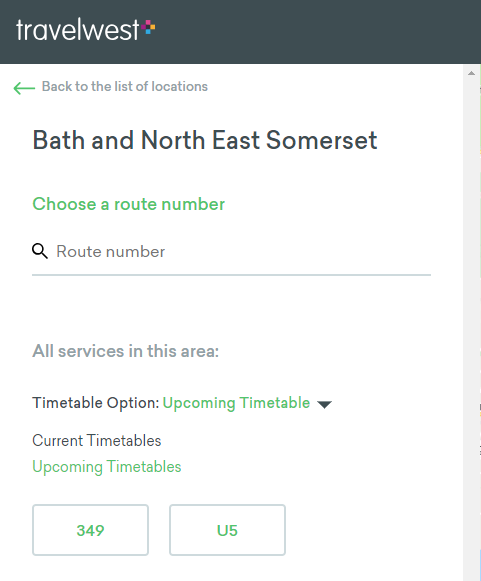The height and width of the screenshot is (581, 481).
Task: Open route U5 timetable
Action: [x=228, y=530]
